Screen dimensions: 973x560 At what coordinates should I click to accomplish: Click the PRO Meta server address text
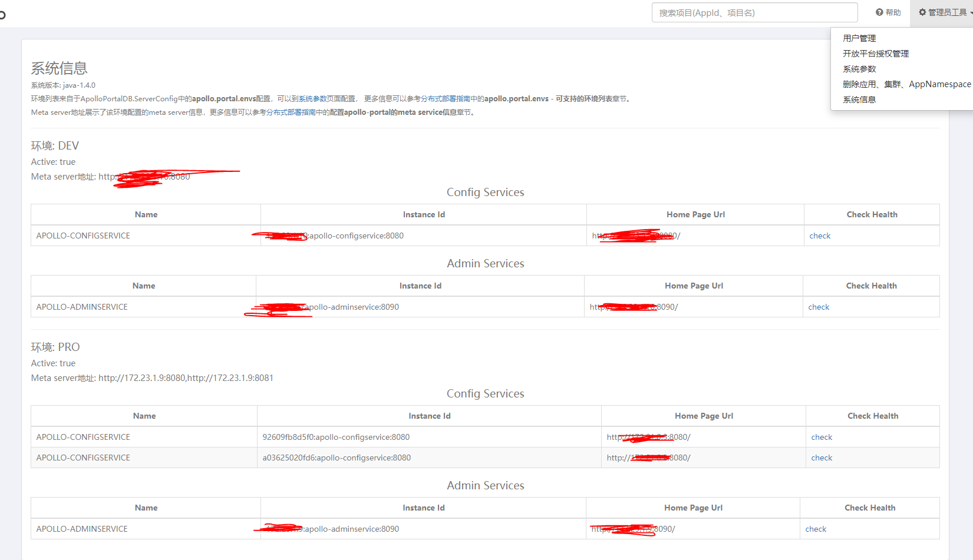[186, 378]
